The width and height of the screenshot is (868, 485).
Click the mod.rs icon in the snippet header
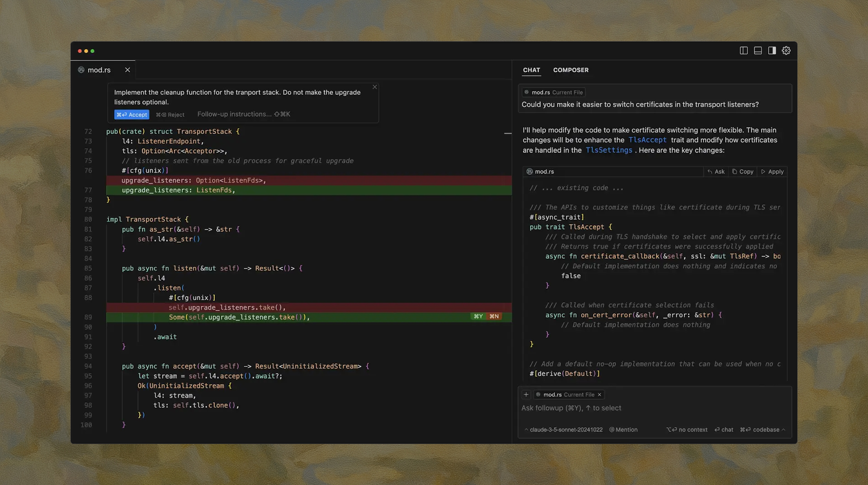pos(529,171)
